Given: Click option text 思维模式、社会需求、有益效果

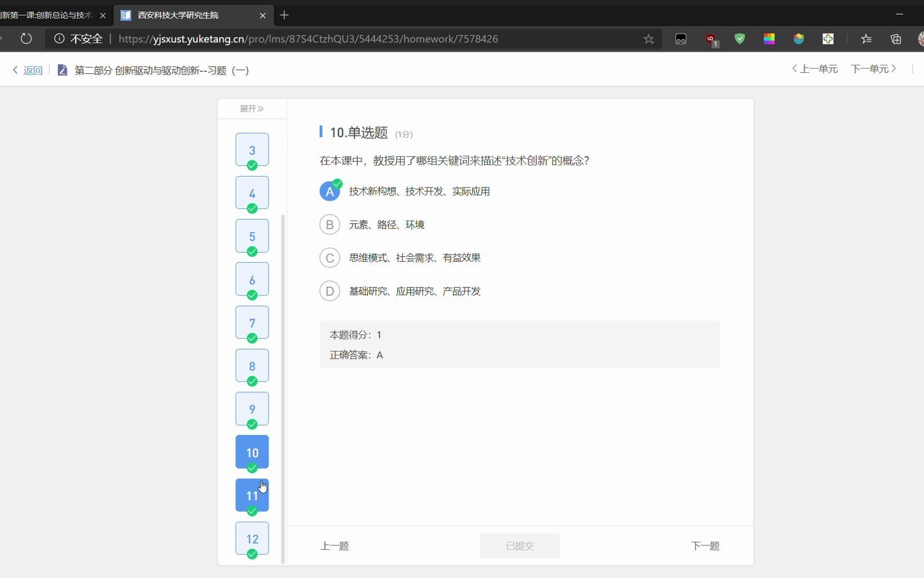Looking at the screenshot, I should [x=415, y=258].
